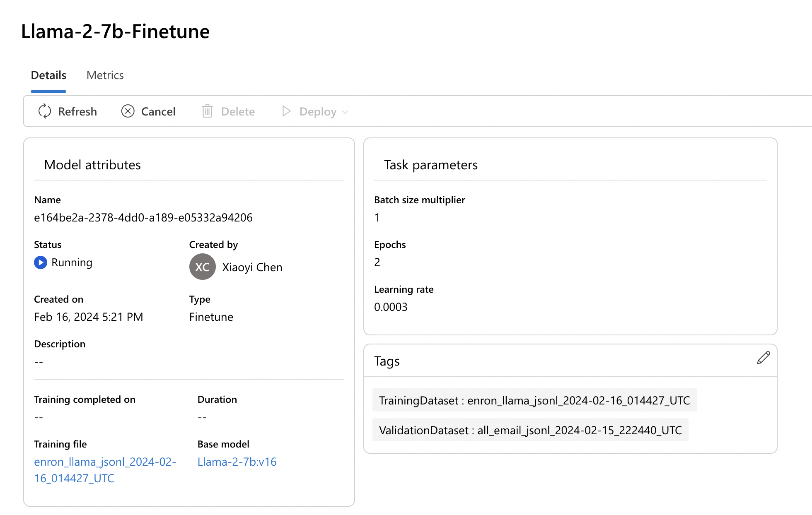Click the Cancel X circle icon

(128, 111)
